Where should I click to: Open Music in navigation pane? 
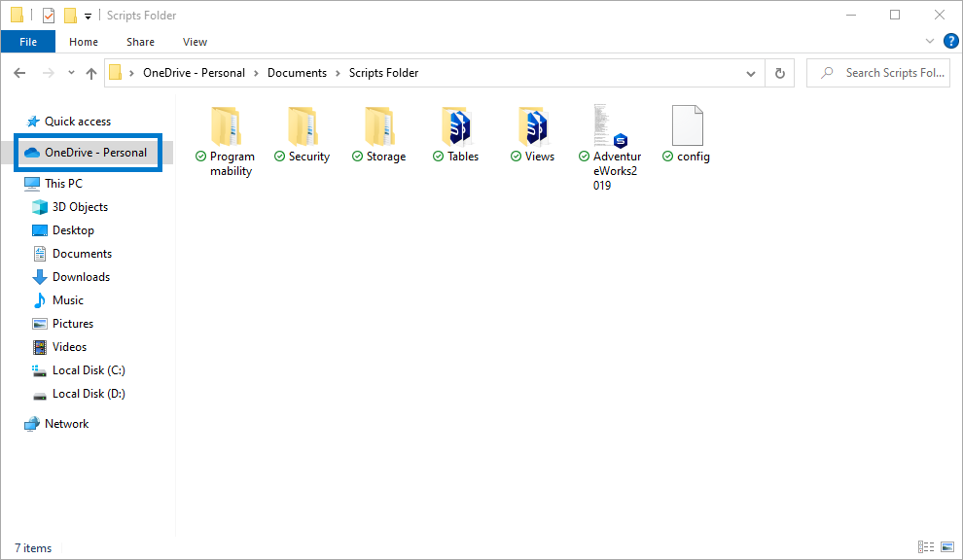pyautogui.click(x=67, y=300)
